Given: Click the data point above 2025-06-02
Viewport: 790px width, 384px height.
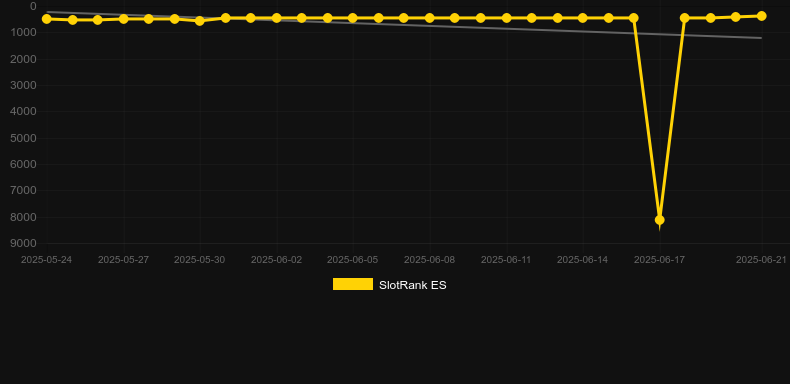Looking at the screenshot, I should 277,18.
